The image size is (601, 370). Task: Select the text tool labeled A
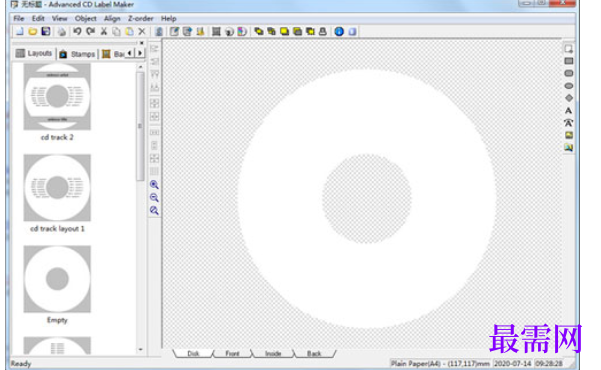[568, 111]
